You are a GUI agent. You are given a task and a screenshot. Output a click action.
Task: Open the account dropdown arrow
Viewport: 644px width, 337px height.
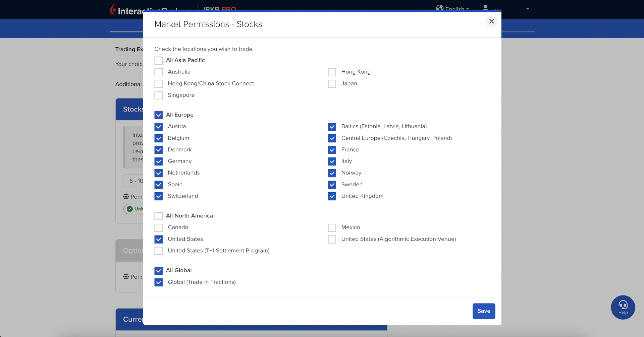[x=528, y=9]
